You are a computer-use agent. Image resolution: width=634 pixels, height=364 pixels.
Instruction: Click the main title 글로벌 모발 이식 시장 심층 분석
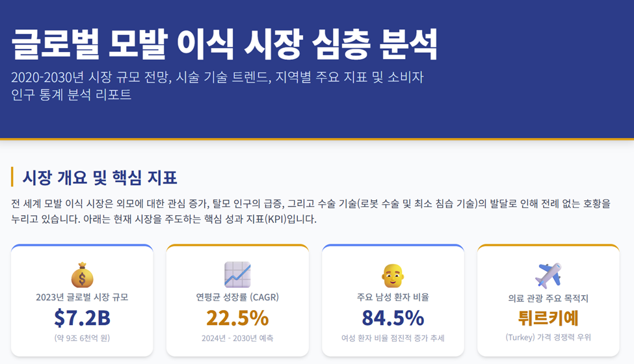point(224,44)
